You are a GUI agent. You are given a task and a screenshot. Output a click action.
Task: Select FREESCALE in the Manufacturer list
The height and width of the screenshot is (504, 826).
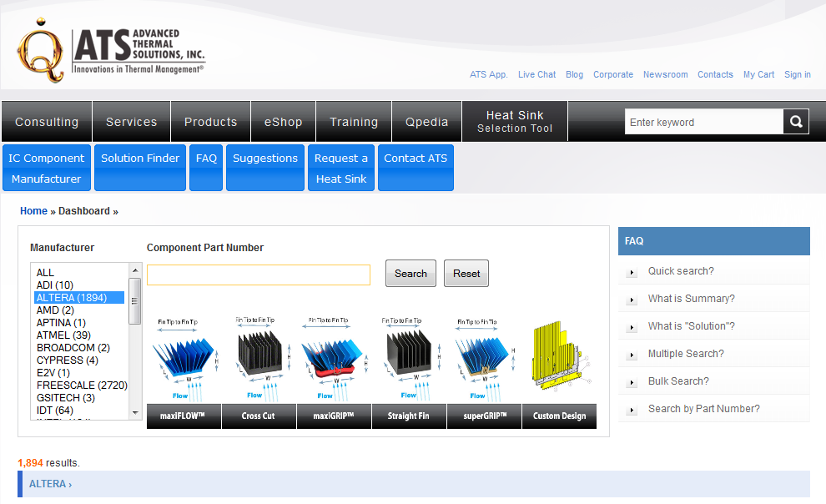coord(81,385)
